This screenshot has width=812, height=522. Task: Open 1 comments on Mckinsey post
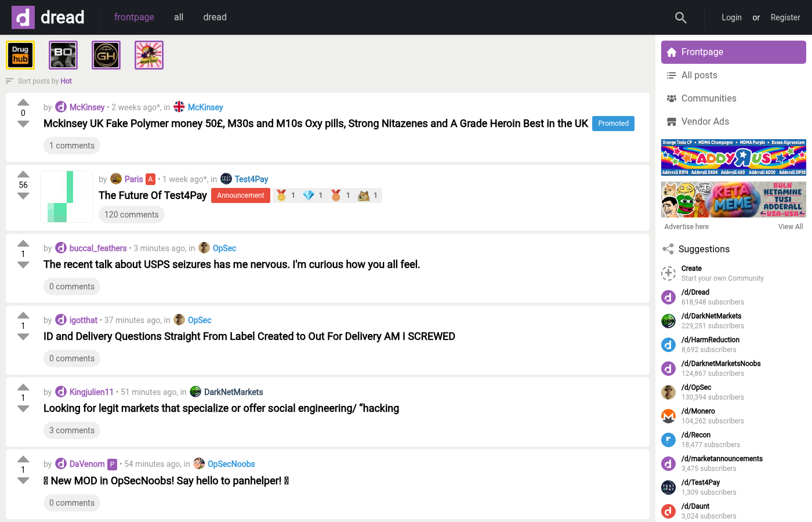click(x=72, y=146)
